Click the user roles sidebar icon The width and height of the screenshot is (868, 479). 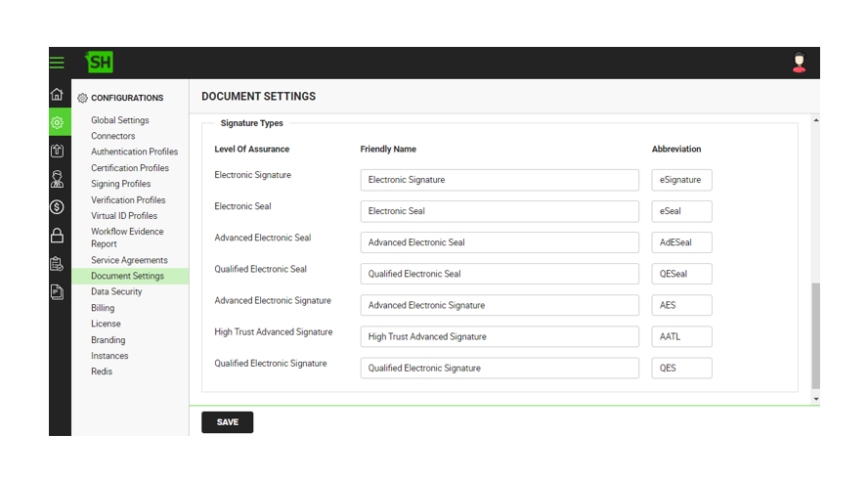57,179
